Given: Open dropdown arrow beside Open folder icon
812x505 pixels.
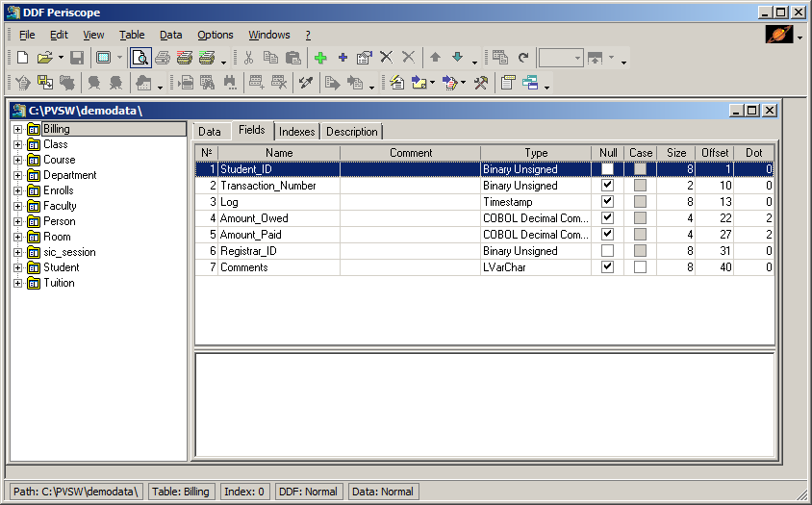Looking at the screenshot, I should coord(61,58).
